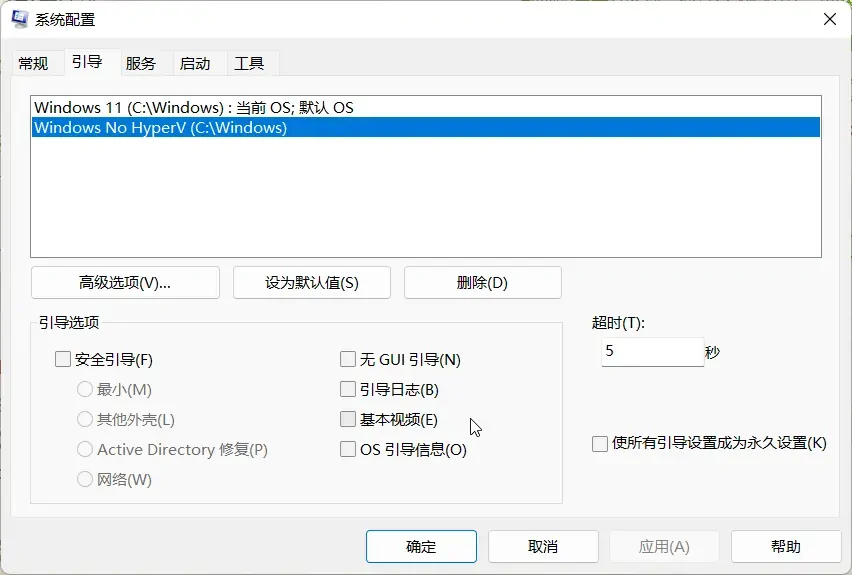Select the Windows 11 default OS entry
Screen dimensions: 852x575
[x=425, y=108]
